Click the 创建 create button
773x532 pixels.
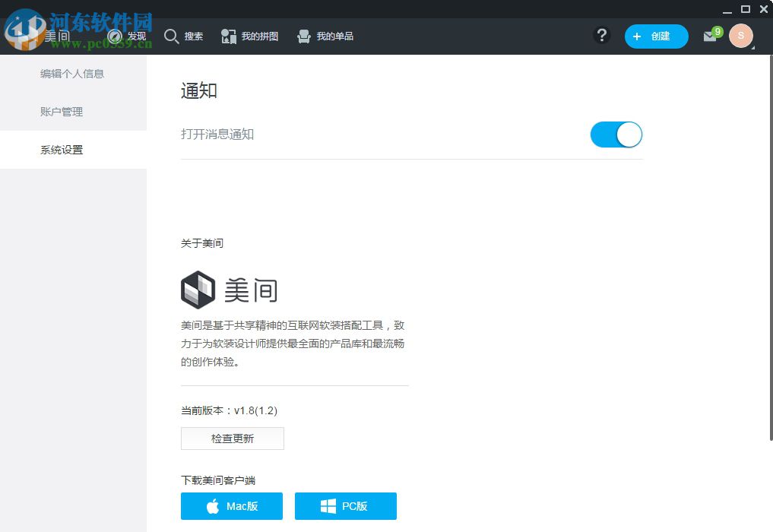pyautogui.click(x=656, y=36)
